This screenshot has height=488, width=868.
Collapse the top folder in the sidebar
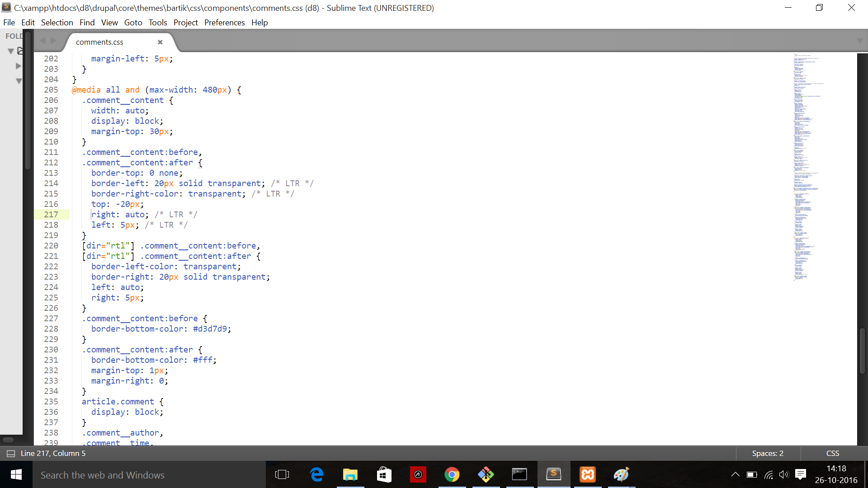tap(11, 51)
